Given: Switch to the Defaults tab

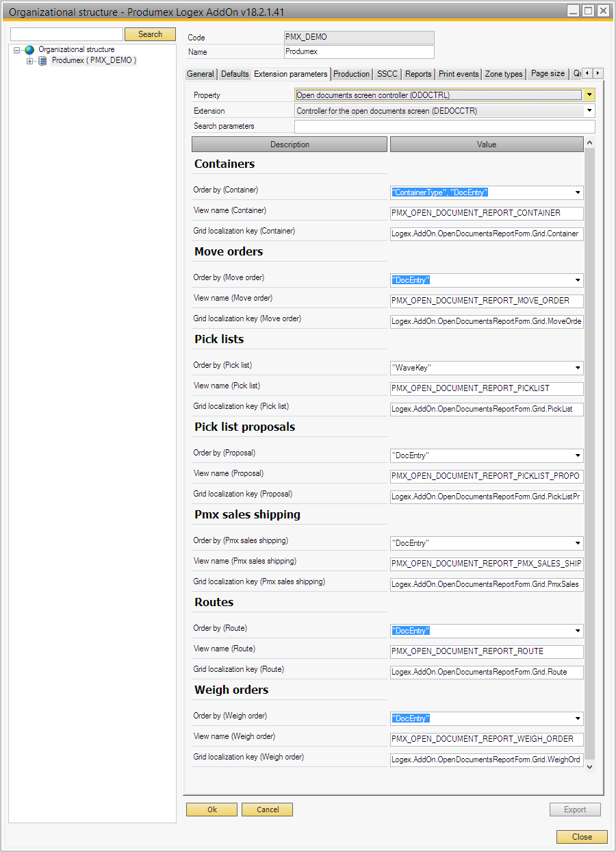Looking at the screenshot, I should [233, 73].
